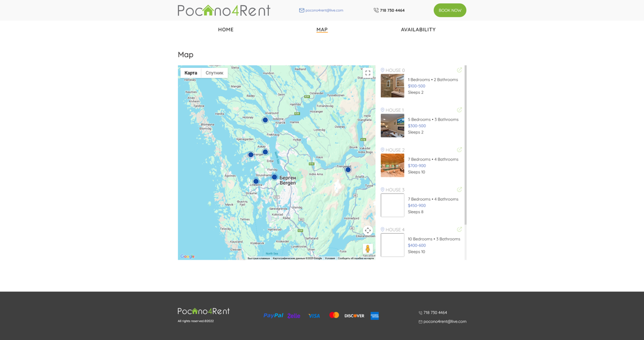Navigate to the HOME tab
Screen dimensions: 644x340
click(x=225, y=29)
